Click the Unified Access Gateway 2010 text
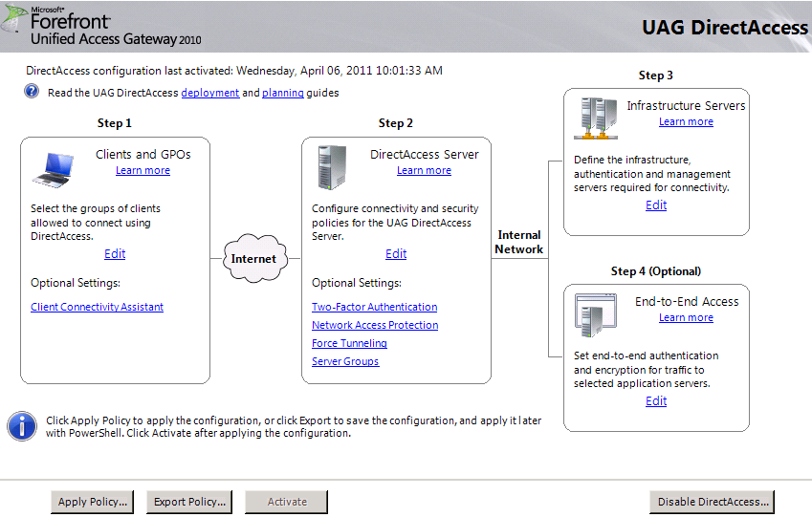Image resolution: width=812 pixels, height=517 pixels. [116, 39]
